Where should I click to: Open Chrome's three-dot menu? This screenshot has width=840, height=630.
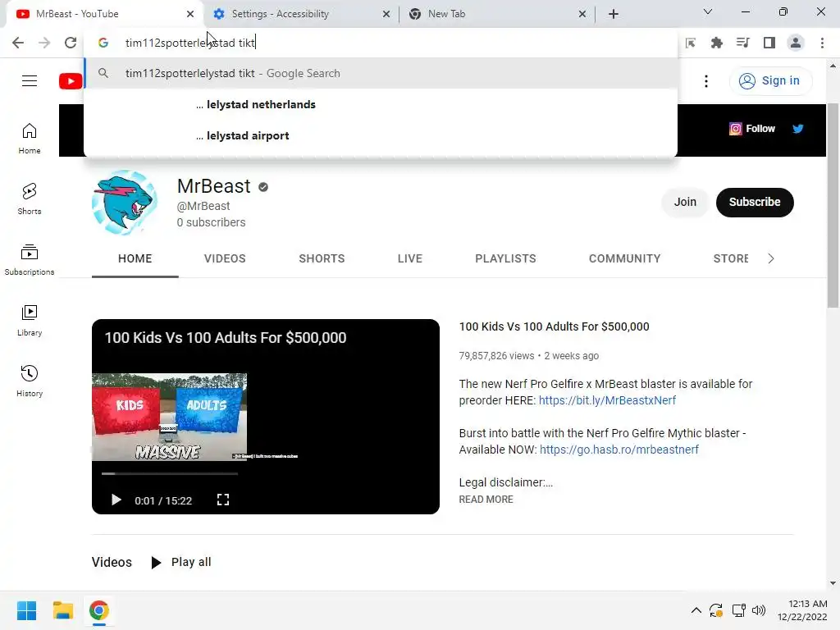click(822, 43)
